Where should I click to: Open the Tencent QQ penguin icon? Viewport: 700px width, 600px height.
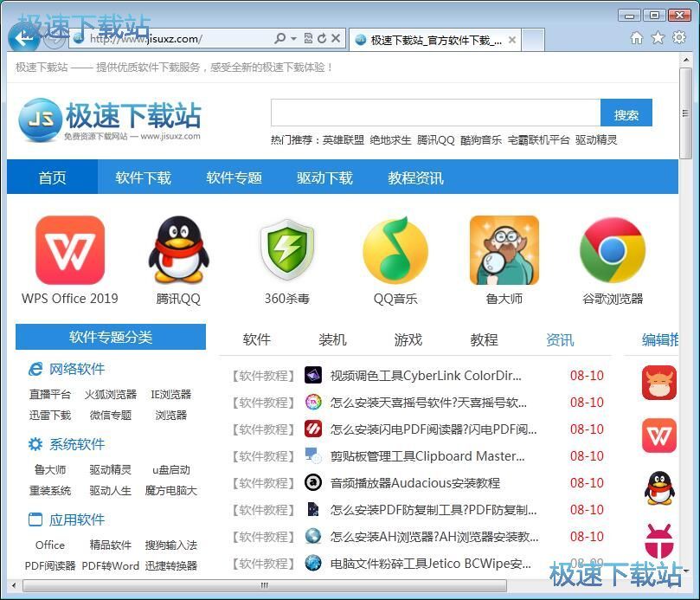point(178,249)
